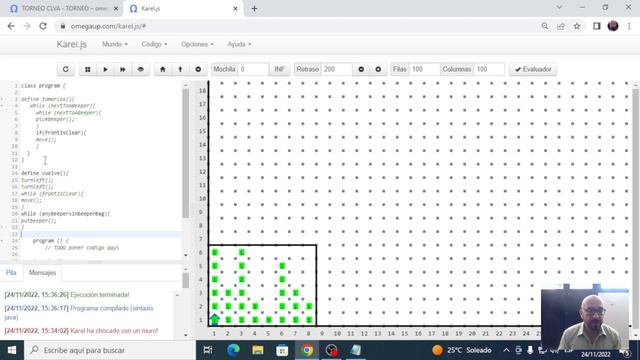Click the up arrow Karel orientation icon

pos(180,69)
